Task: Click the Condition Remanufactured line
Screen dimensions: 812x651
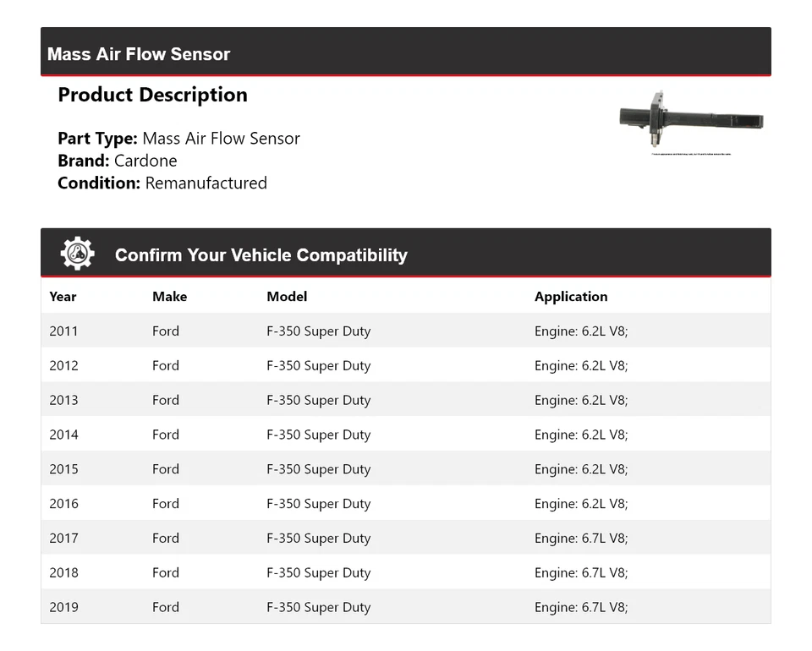Action: click(162, 183)
